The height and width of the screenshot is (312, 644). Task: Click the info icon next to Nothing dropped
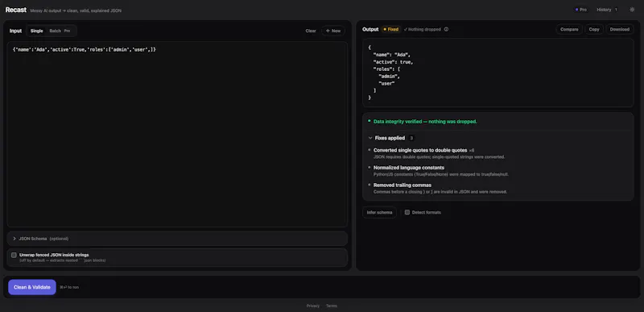446,29
